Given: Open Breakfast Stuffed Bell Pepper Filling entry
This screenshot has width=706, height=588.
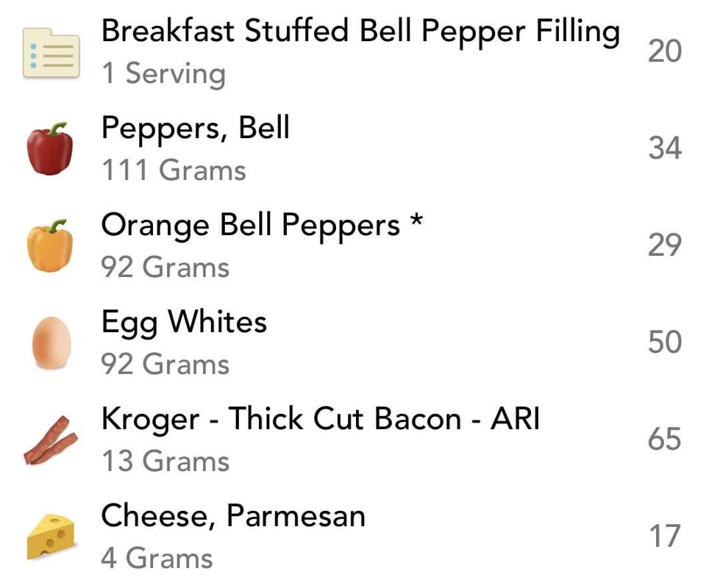Looking at the screenshot, I should pos(360,32).
